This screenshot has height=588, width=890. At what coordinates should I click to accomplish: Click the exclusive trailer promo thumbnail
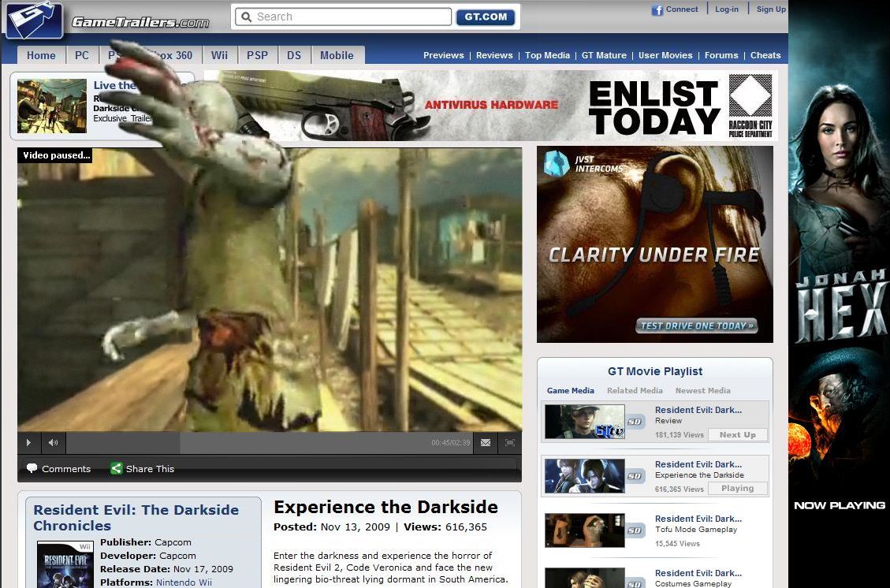point(52,106)
